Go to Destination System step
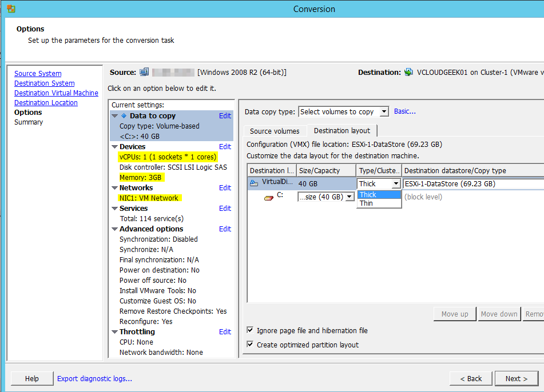 tap(45, 83)
